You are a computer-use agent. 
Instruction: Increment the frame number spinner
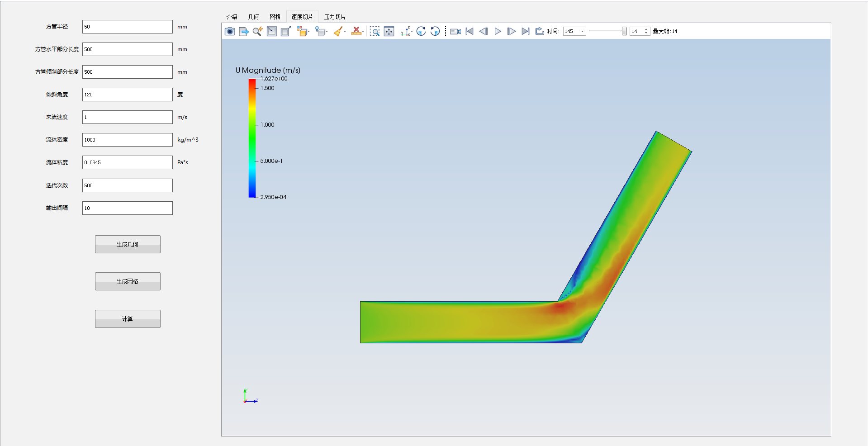646,29
